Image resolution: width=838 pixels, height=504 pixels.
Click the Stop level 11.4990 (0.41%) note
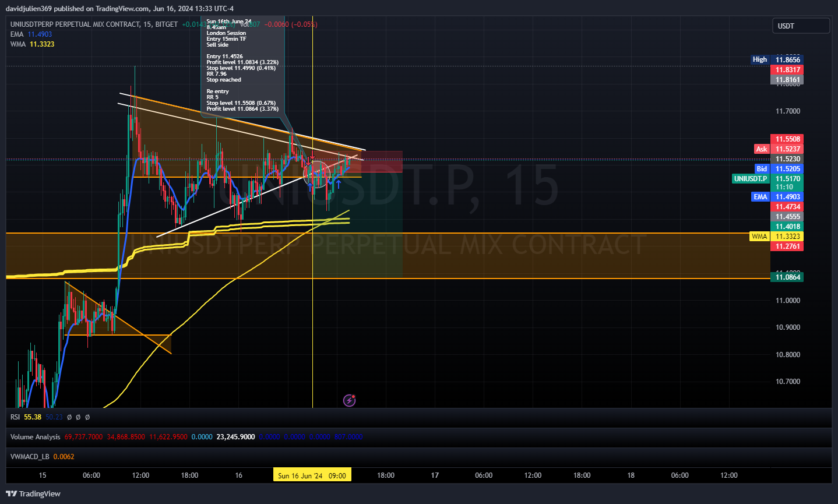tap(241, 68)
